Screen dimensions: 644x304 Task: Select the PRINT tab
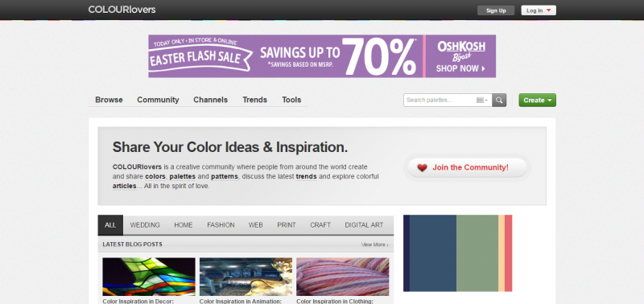[287, 225]
